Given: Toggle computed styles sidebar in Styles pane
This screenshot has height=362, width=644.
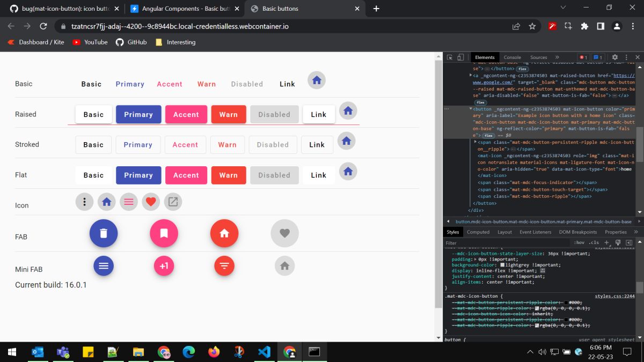Looking at the screenshot, I should coord(629,242).
